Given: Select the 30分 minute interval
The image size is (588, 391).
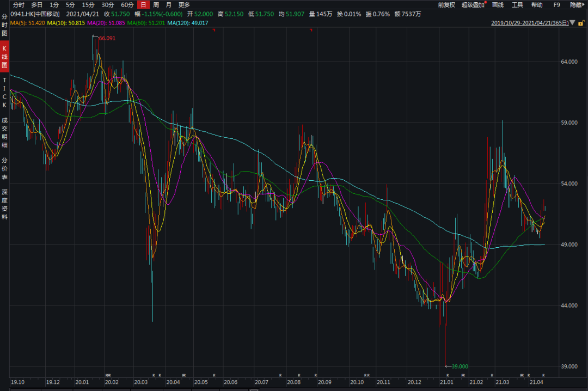Looking at the screenshot, I should 108,5.
